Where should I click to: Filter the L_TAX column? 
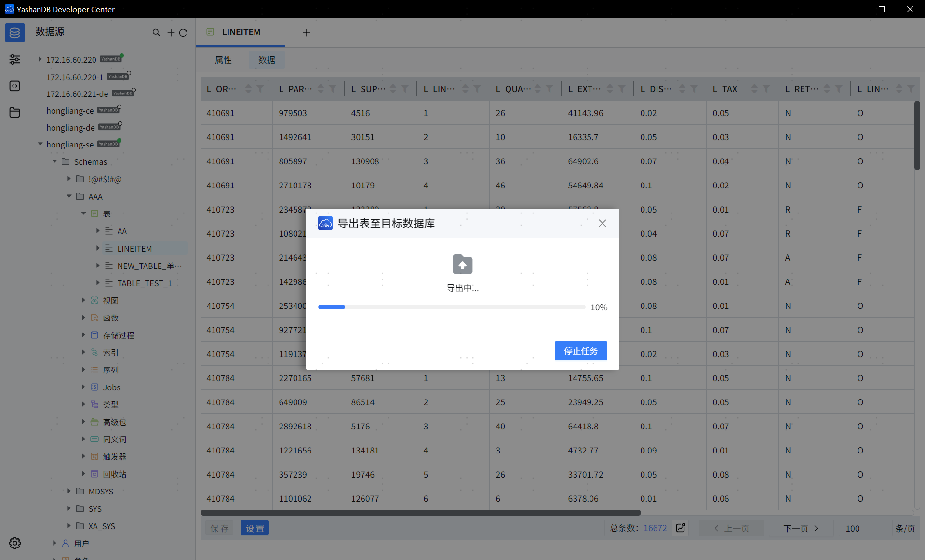(x=766, y=89)
